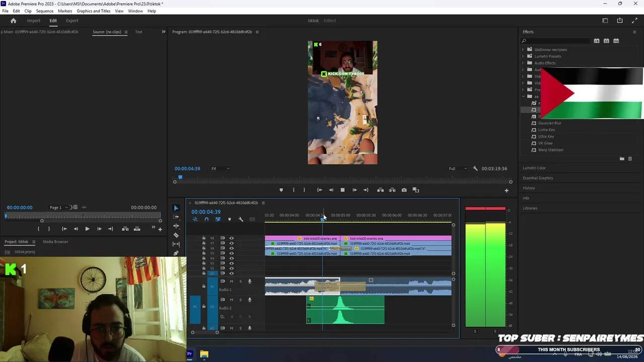
Task: Filter by Accelerated Effects in Effects panel
Action: [597, 41]
